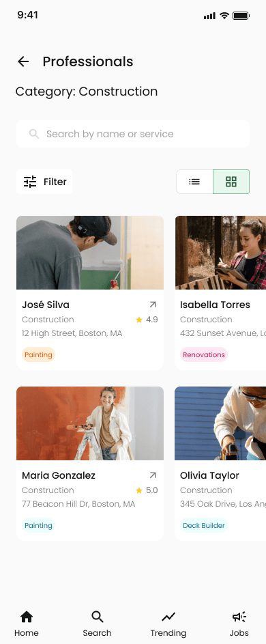Viewport: 266px width, 644px height.
Task: Open Maria Gonzalez's photo
Action: [90, 423]
